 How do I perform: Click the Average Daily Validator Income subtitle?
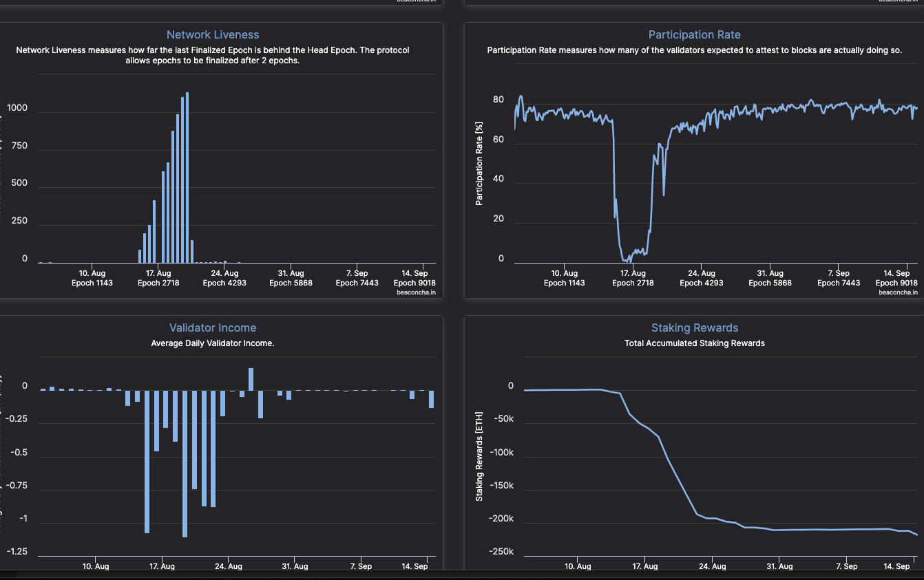pyautogui.click(x=213, y=343)
